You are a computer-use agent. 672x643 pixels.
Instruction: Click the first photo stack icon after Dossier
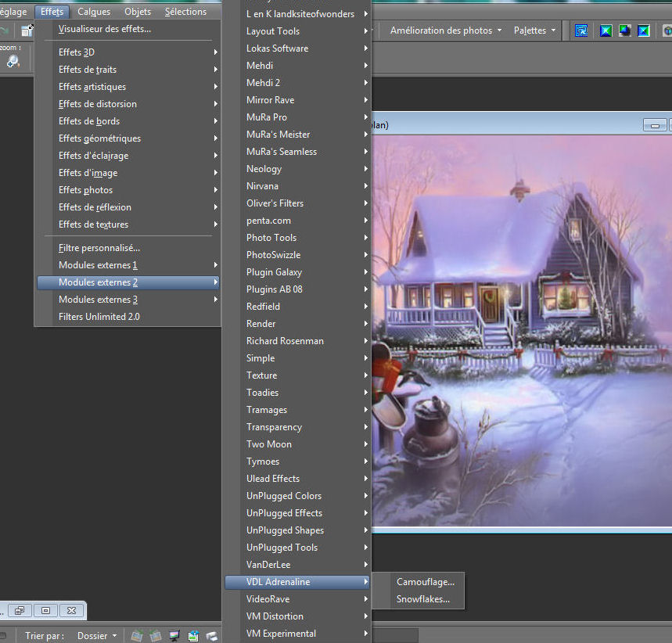tap(137, 635)
